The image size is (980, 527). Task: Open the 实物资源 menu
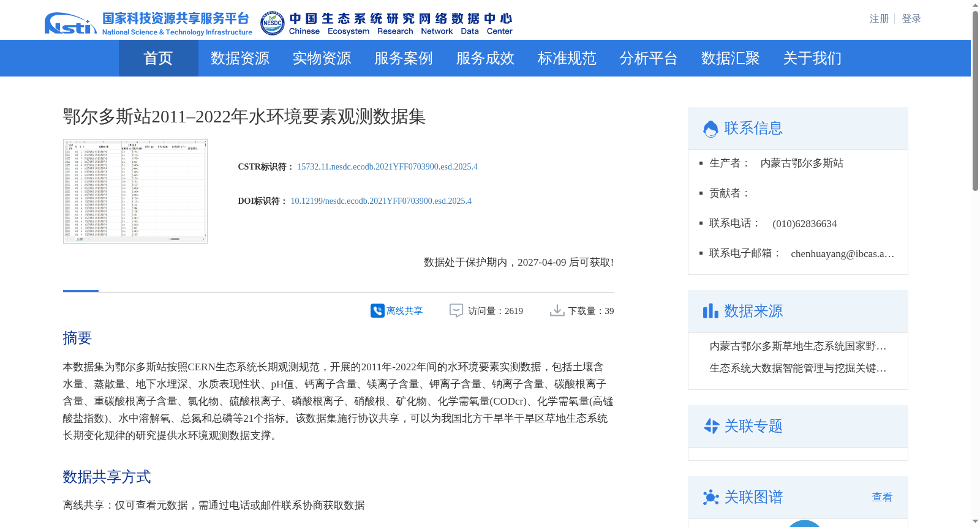coord(322,58)
